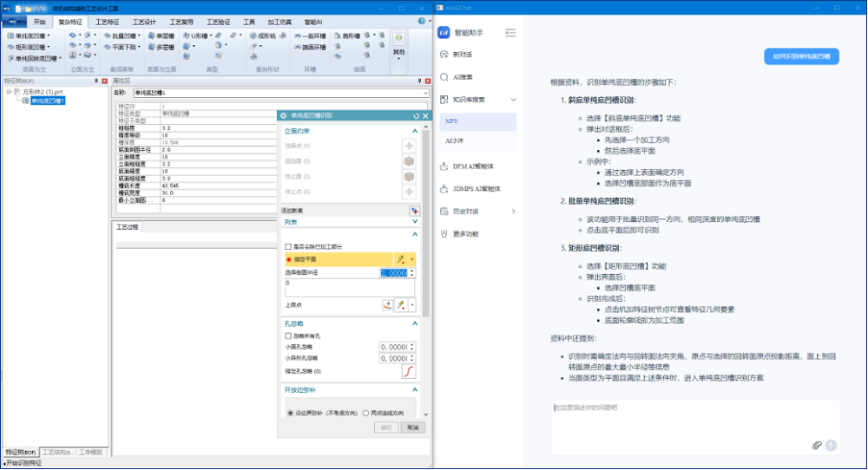Image resolution: width=868 pixels, height=470 pixels.
Task: Switch to the 工艺特征 ribbon tab
Action: point(108,23)
